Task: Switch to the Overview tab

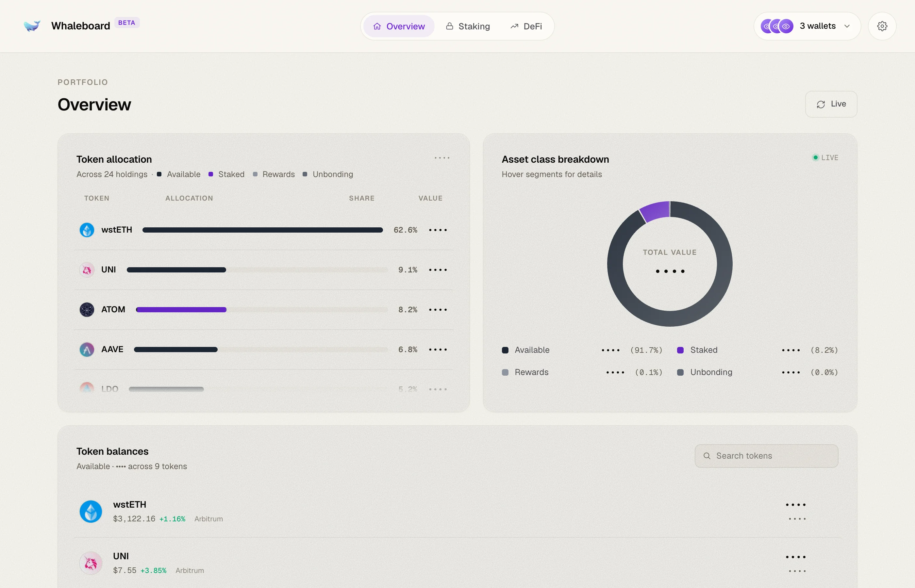Action: 399,26
